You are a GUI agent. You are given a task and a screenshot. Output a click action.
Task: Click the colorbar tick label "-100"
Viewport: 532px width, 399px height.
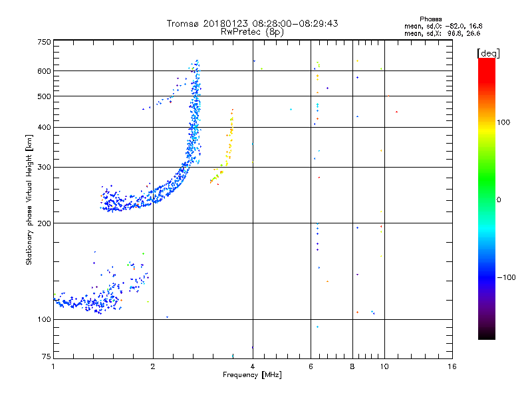(x=507, y=277)
